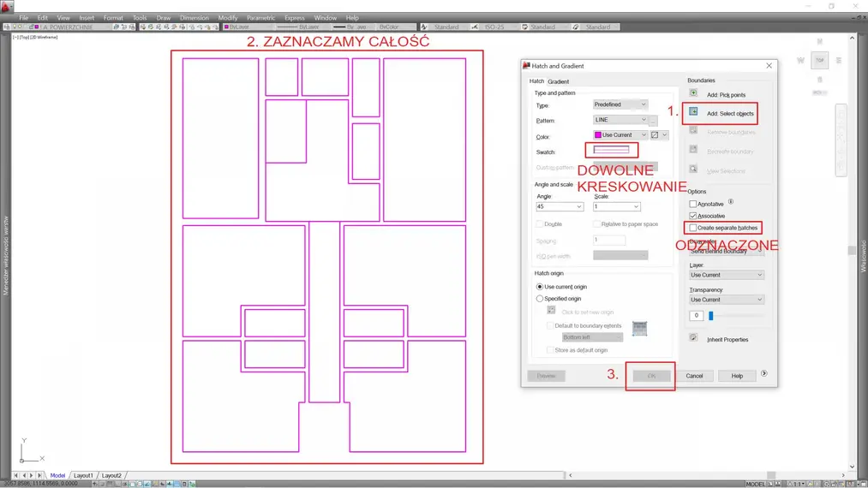Click the Help button in dialog
The height and width of the screenshot is (488, 868).
coord(738,376)
